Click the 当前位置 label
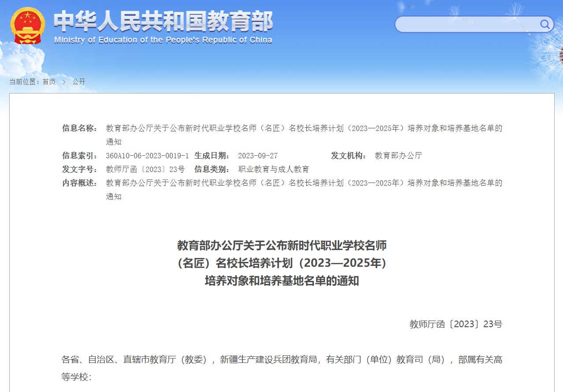Viewport: 563px width, 392px height. [25, 82]
